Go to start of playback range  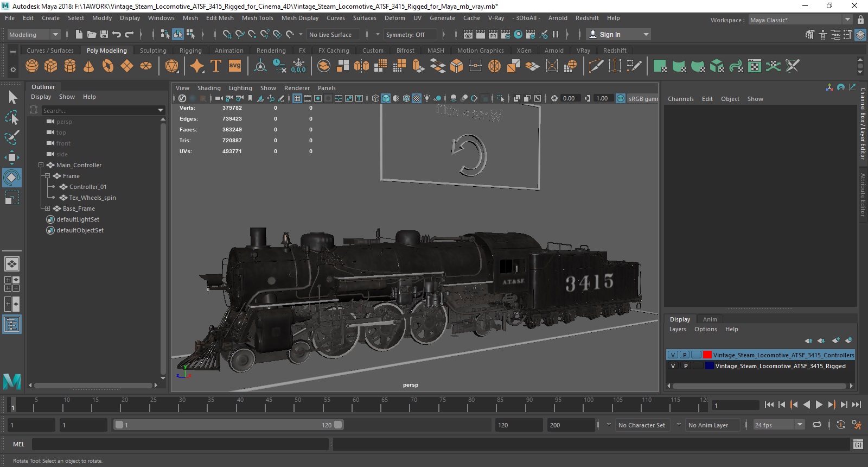[769, 405]
